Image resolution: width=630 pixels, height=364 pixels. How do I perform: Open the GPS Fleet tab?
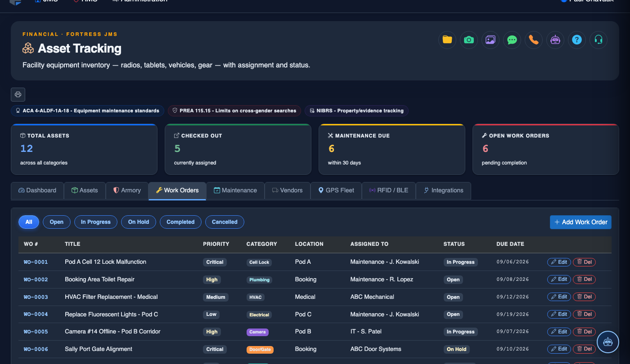(x=336, y=191)
